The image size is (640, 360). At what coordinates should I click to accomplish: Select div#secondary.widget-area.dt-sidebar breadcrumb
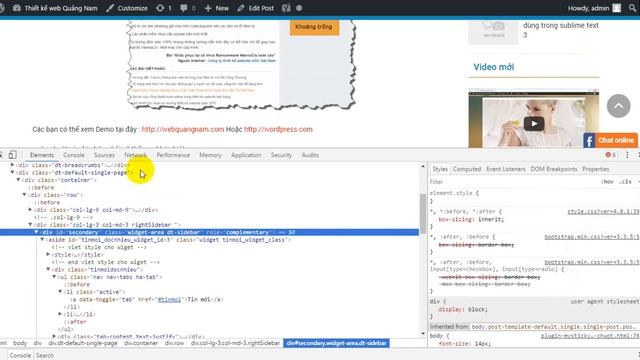coord(336,343)
